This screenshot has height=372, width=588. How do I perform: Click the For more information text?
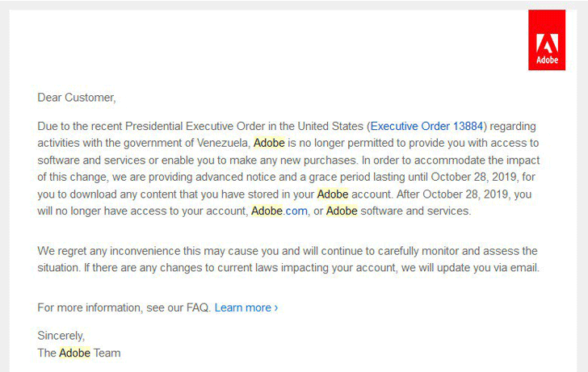click(90, 307)
